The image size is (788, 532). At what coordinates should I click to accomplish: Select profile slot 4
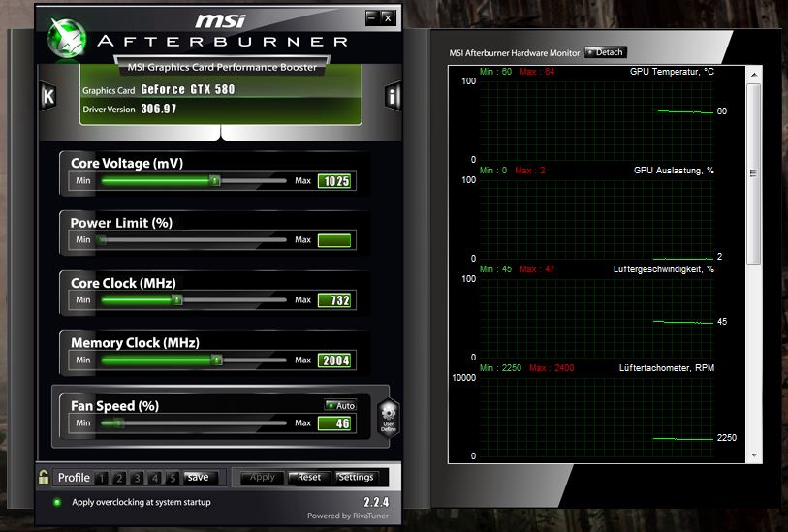pyautogui.click(x=154, y=477)
